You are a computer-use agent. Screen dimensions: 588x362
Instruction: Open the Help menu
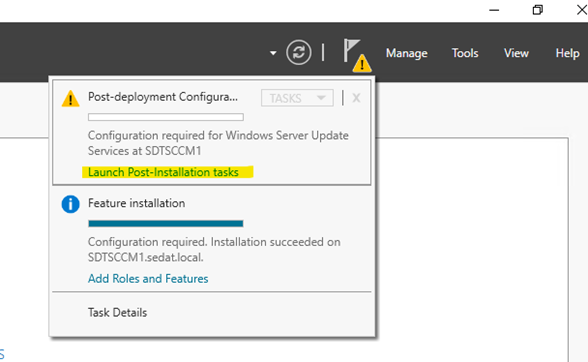[x=567, y=53]
